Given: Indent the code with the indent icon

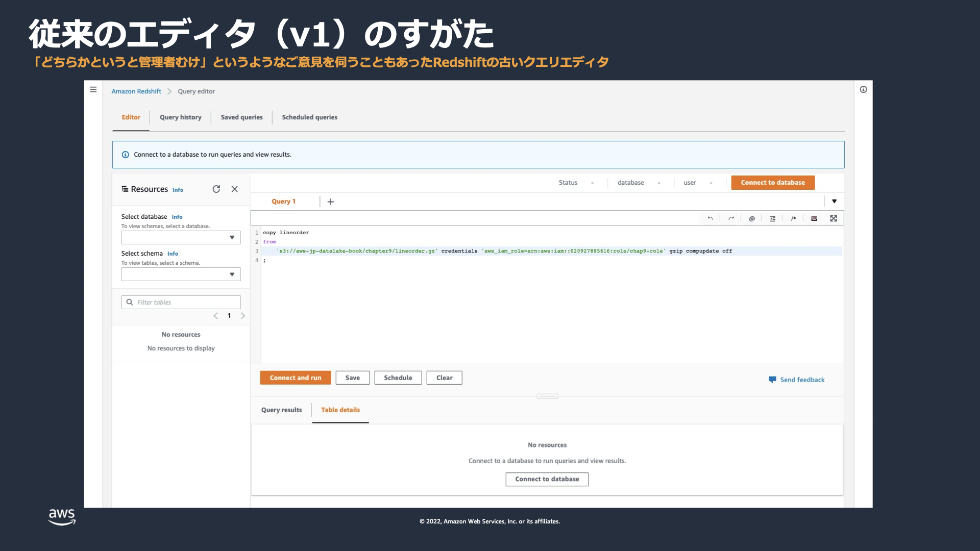Looking at the screenshot, I should [773, 218].
